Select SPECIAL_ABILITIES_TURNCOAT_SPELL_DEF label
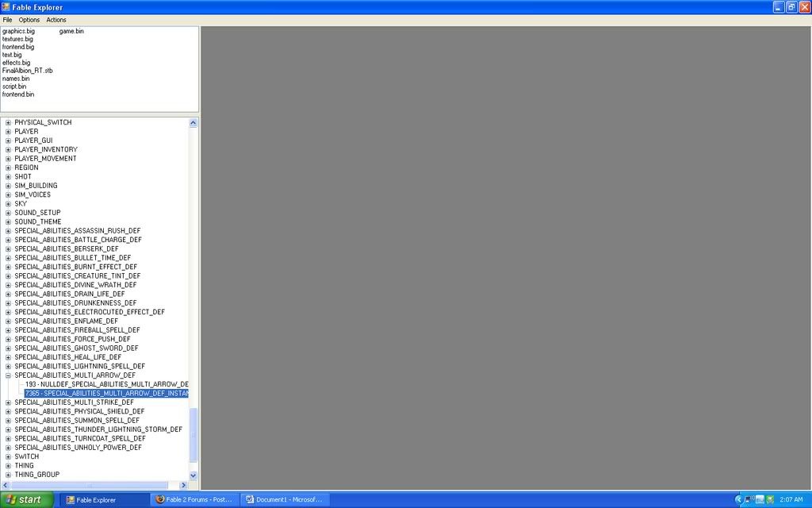The height and width of the screenshot is (508, 812). point(80,438)
